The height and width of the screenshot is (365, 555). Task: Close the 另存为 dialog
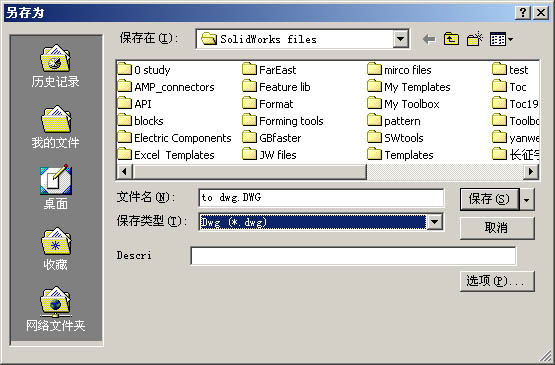(x=541, y=13)
